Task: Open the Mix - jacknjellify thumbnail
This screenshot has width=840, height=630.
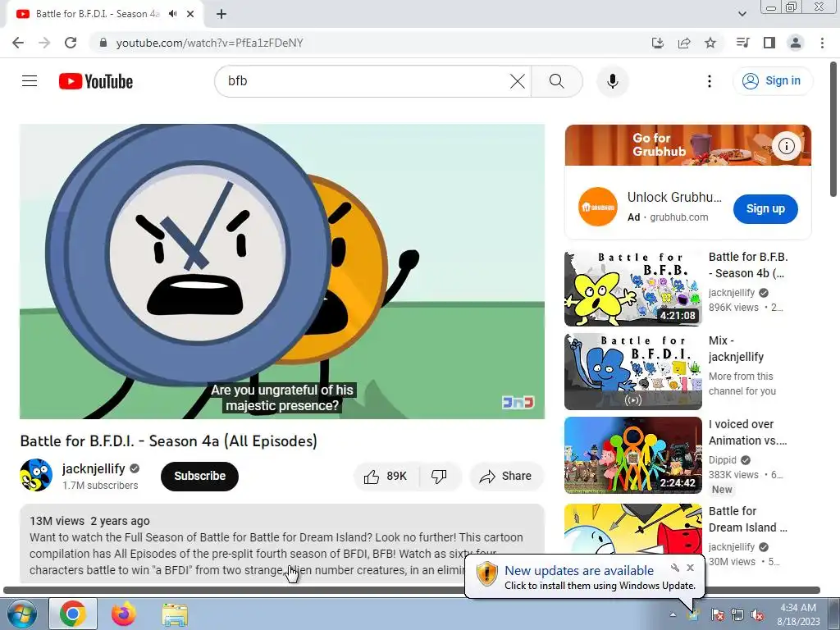Action: pyautogui.click(x=633, y=372)
